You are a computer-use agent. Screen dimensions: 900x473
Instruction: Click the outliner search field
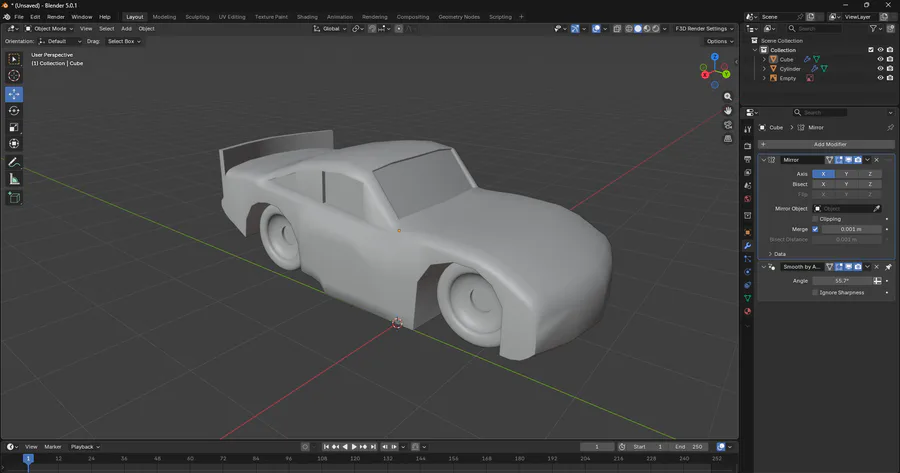point(814,28)
